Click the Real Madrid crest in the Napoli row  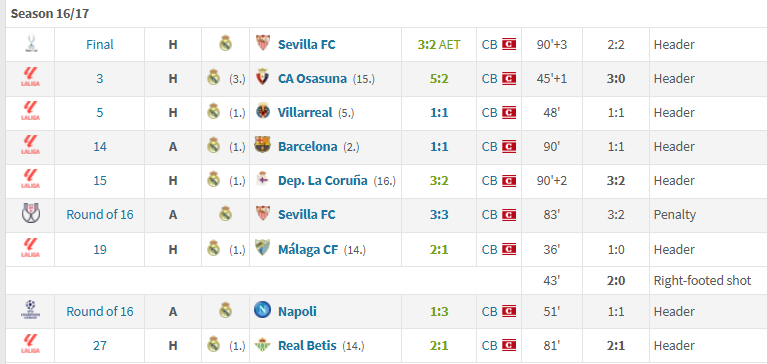(225, 310)
